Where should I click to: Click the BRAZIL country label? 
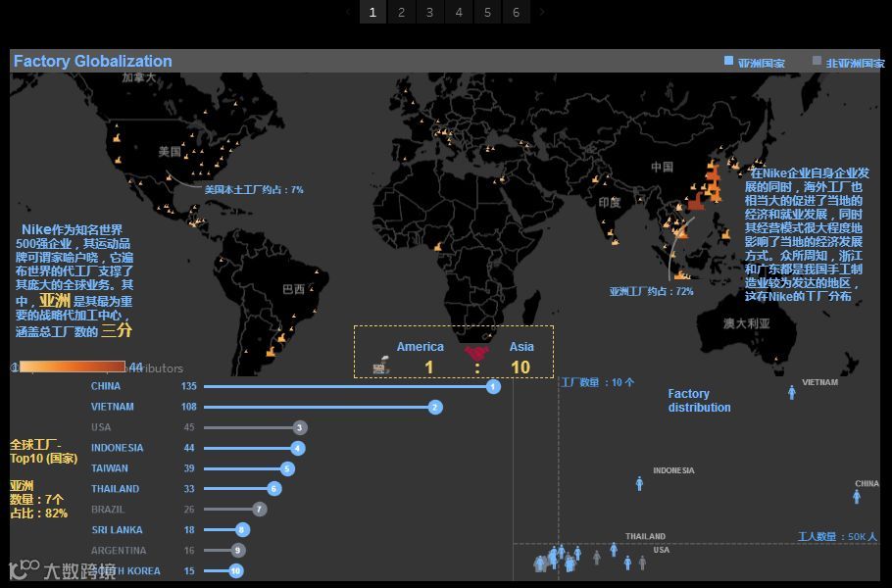tap(108, 510)
